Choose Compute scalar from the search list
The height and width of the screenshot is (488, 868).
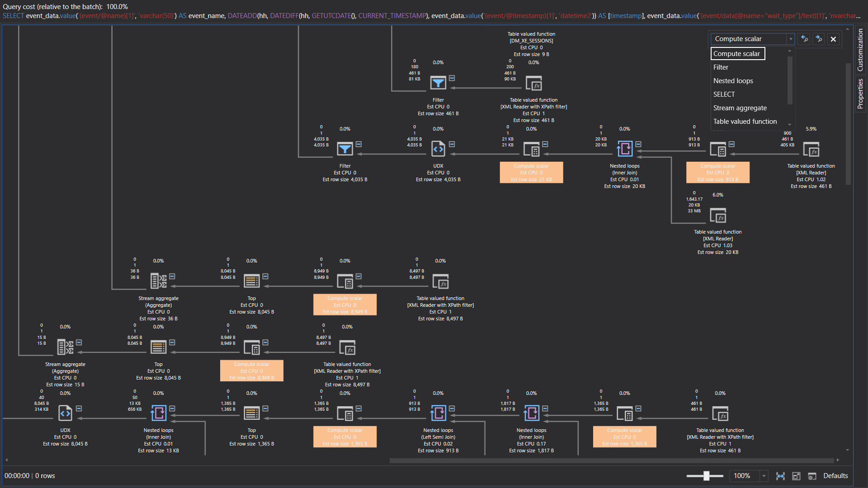coord(737,54)
